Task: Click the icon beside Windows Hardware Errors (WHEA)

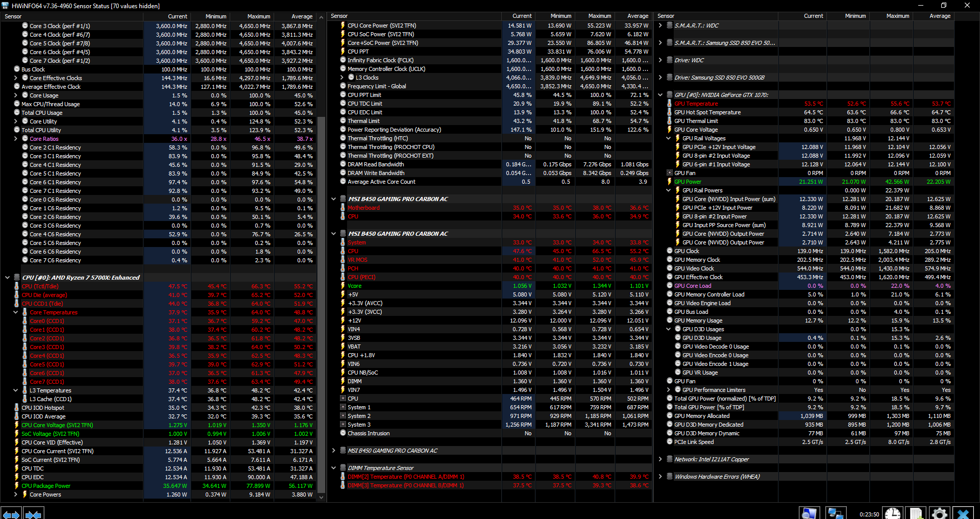Action: click(x=670, y=477)
